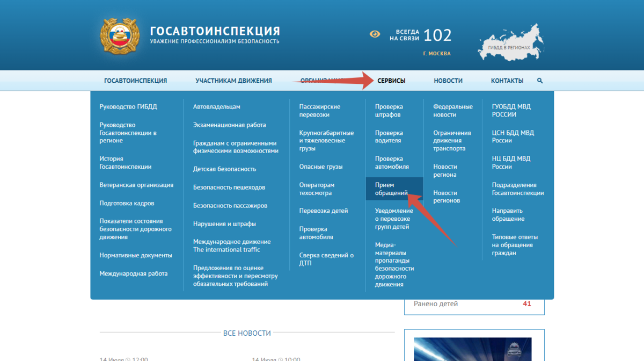
Task: Open the Участникам движения menu
Action: click(x=233, y=81)
